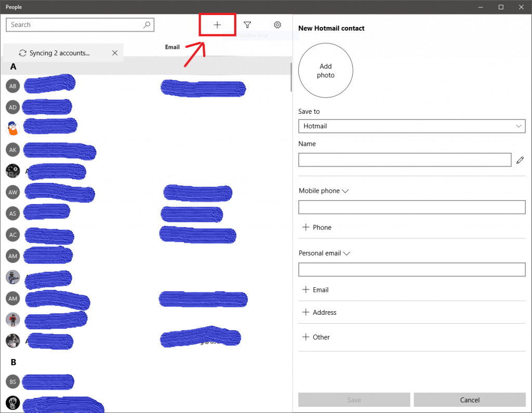Add an Address field

(319, 312)
